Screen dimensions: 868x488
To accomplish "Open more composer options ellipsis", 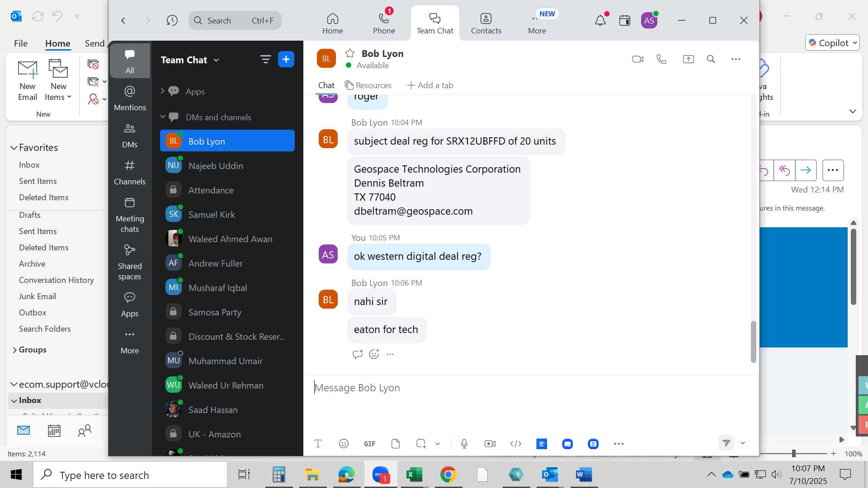I will [x=619, y=444].
